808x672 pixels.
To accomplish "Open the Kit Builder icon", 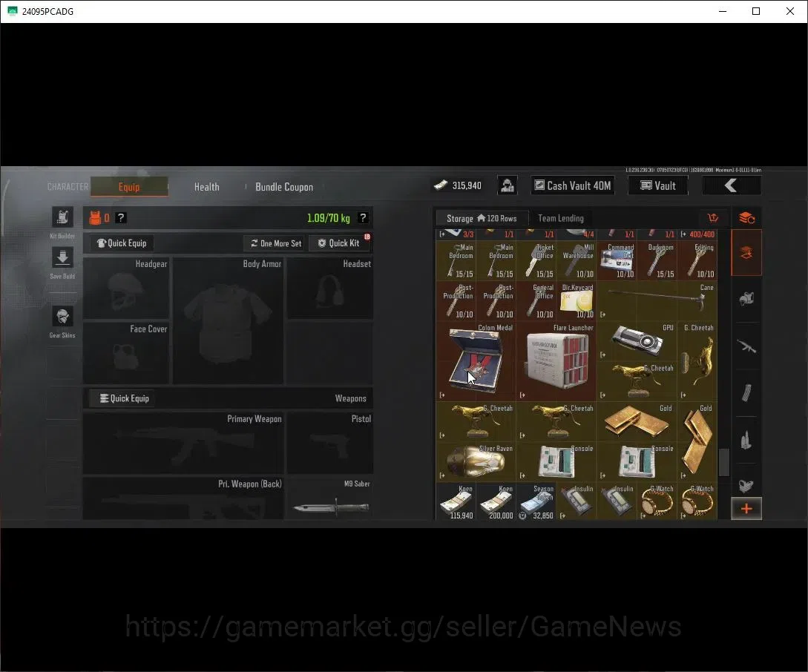I will pyautogui.click(x=62, y=217).
